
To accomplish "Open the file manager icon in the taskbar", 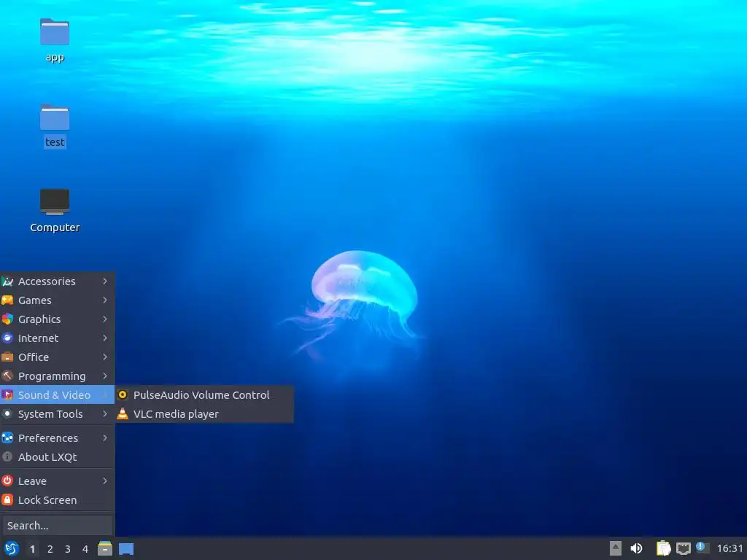I will [105, 548].
